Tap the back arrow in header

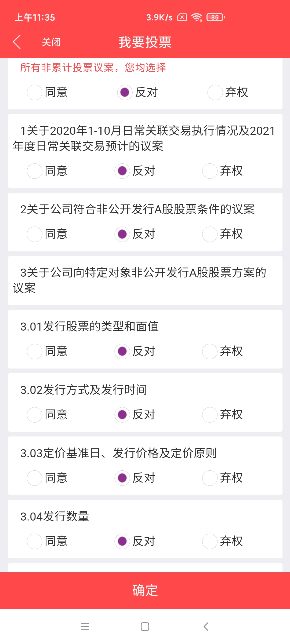17,42
